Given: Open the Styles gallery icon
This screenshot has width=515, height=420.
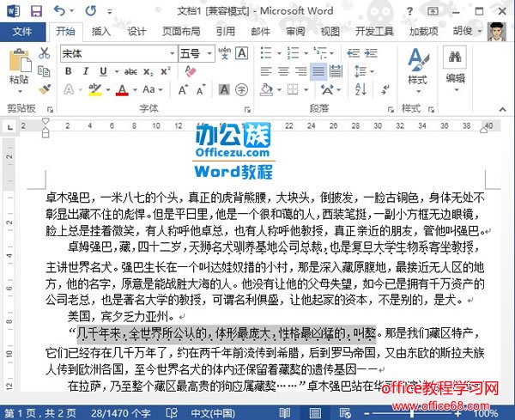Looking at the screenshot, I should pyautogui.click(x=418, y=59).
